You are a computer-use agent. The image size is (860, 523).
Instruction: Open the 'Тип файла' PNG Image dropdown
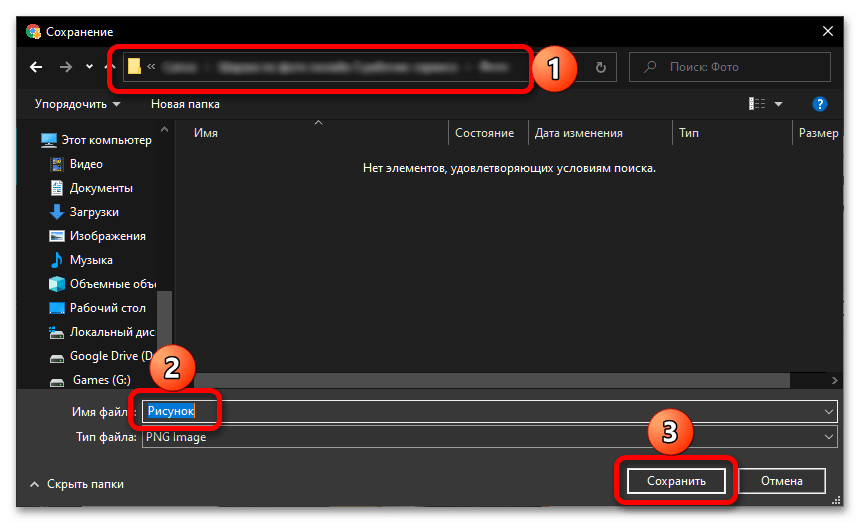click(489, 437)
